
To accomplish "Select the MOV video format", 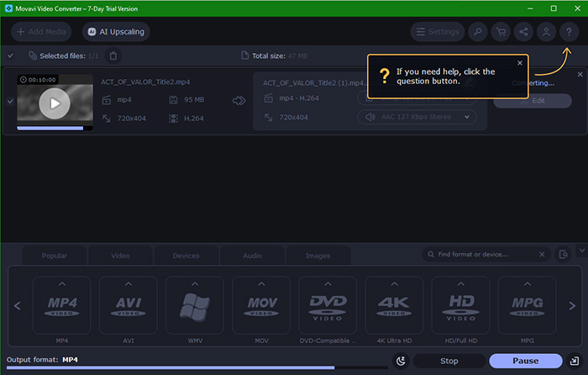I will coord(261,305).
